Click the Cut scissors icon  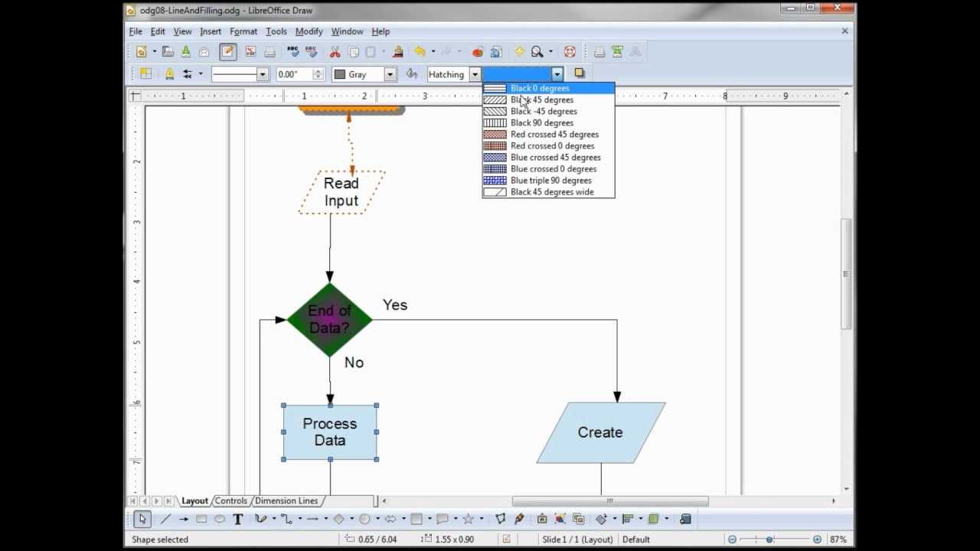[x=335, y=52]
